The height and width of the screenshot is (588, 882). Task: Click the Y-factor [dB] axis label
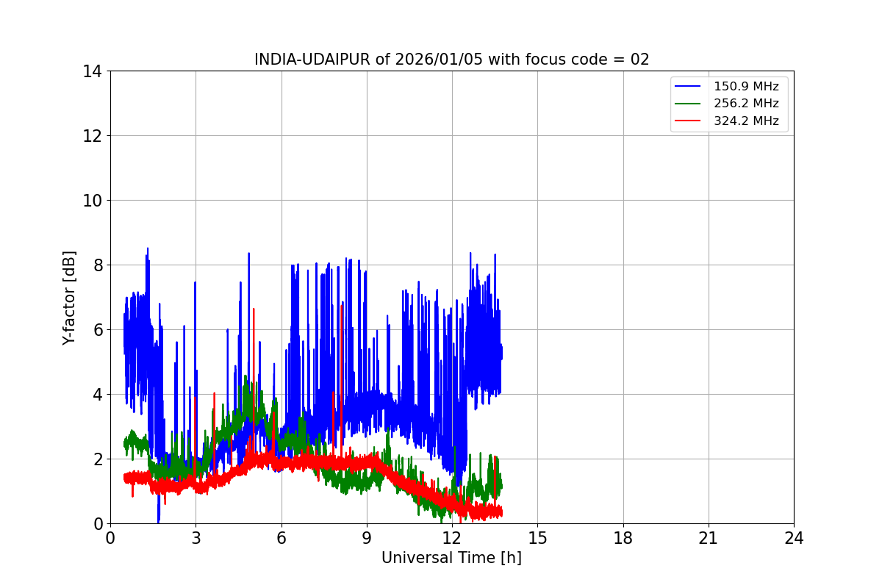coord(70,297)
